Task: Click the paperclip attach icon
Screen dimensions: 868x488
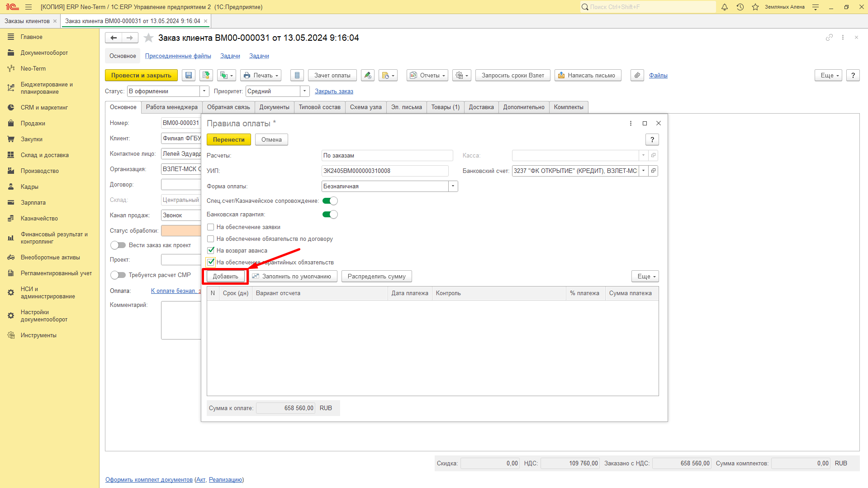Action: click(x=637, y=75)
